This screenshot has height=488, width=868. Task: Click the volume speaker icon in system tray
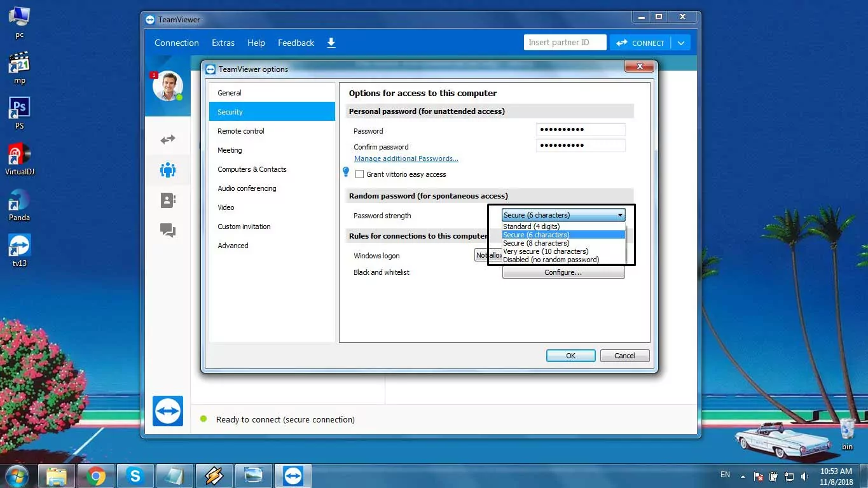tap(805, 476)
